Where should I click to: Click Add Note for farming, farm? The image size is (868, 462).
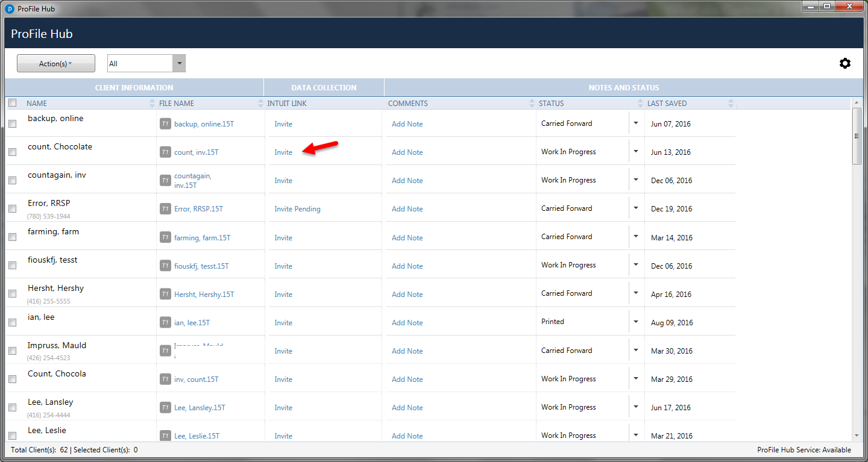407,238
